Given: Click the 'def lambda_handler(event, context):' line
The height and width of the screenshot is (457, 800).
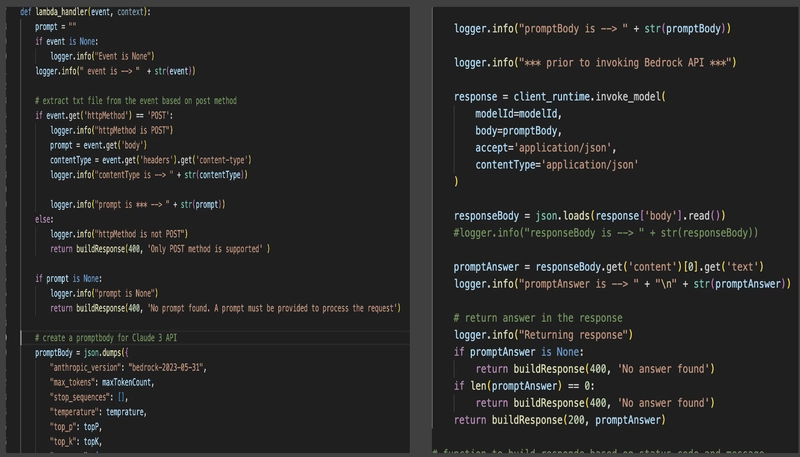Looking at the screenshot, I should 85,12.
